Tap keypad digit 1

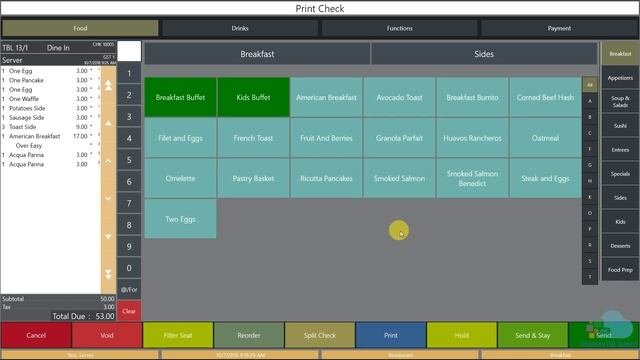[129, 73]
